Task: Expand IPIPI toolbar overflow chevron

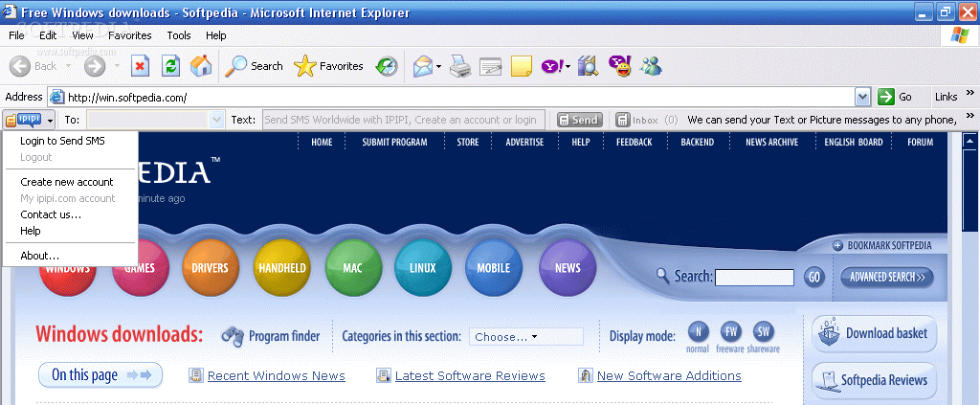Action: click(x=970, y=116)
